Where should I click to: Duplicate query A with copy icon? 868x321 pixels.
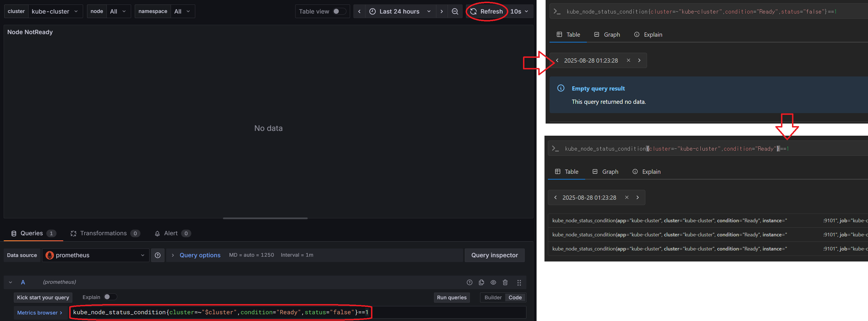[481, 283]
